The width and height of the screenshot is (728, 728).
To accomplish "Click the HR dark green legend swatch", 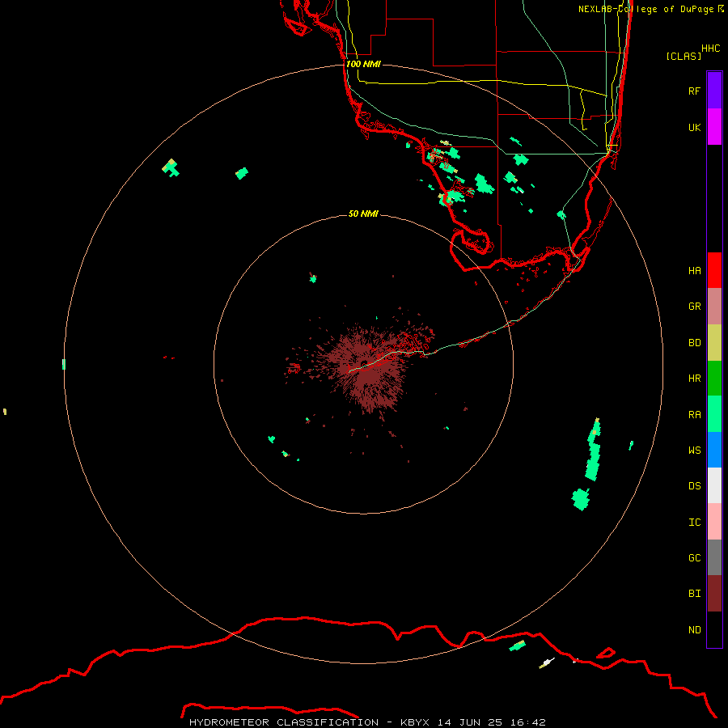I will click(x=714, y=379).
